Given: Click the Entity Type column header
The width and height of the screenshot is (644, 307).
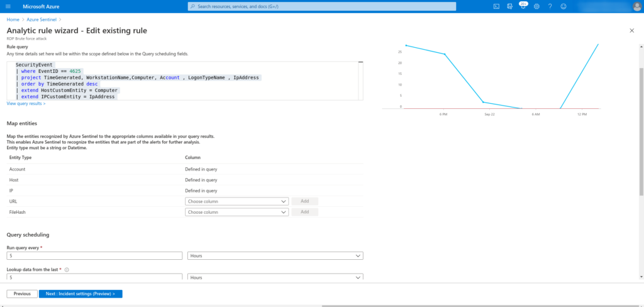Looking at the screenshot, I should (21, 157).
